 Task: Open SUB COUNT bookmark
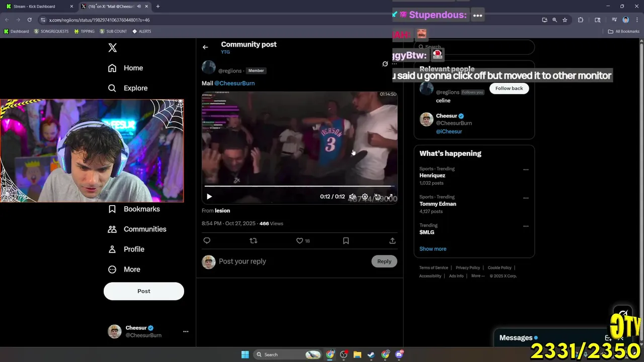[113, 32]
